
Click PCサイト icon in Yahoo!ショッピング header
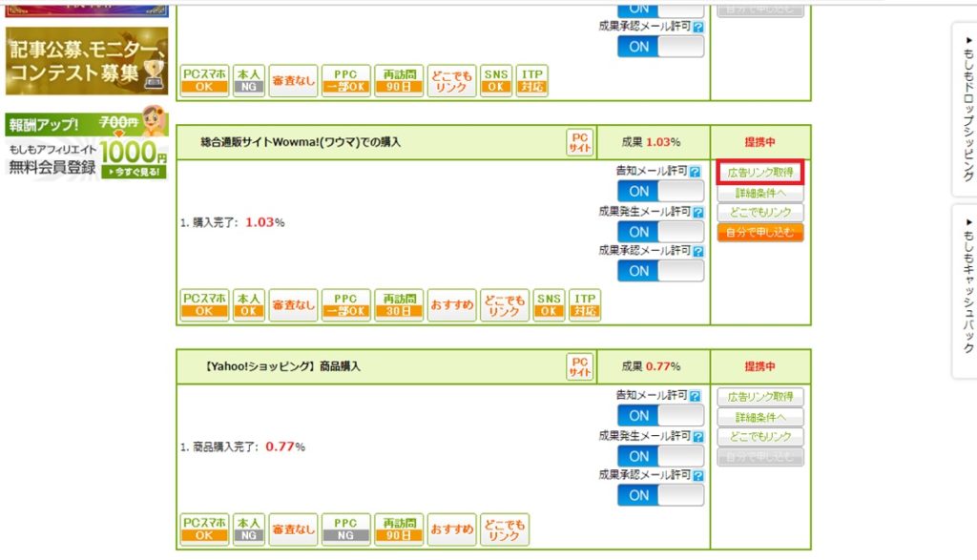click(579, 366)
